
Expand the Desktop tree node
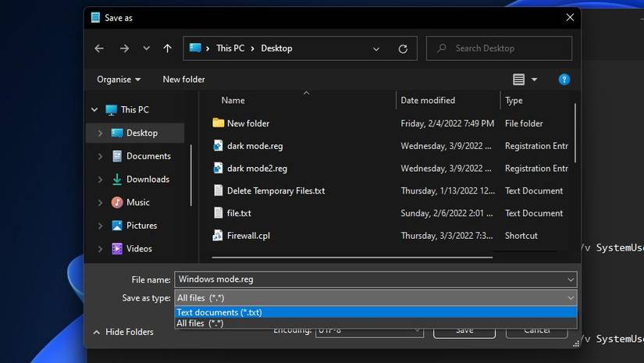click(x=100, y=133)
